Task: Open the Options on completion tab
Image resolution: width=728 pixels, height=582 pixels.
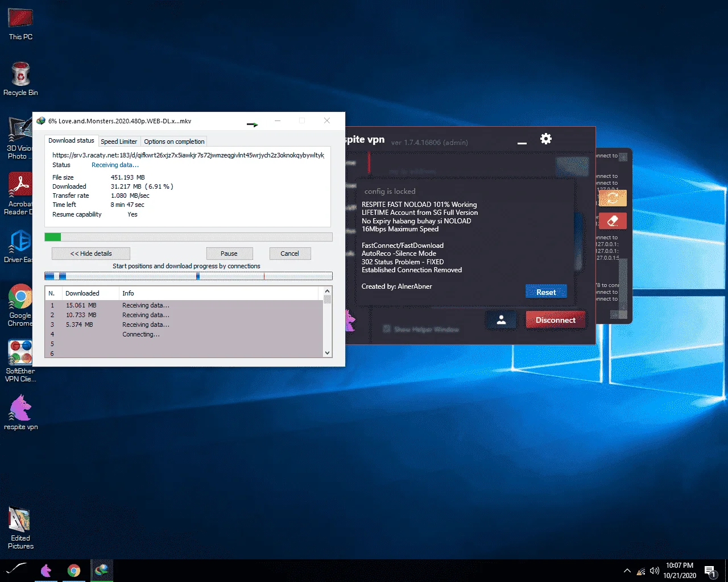Action: pos(174,142)
